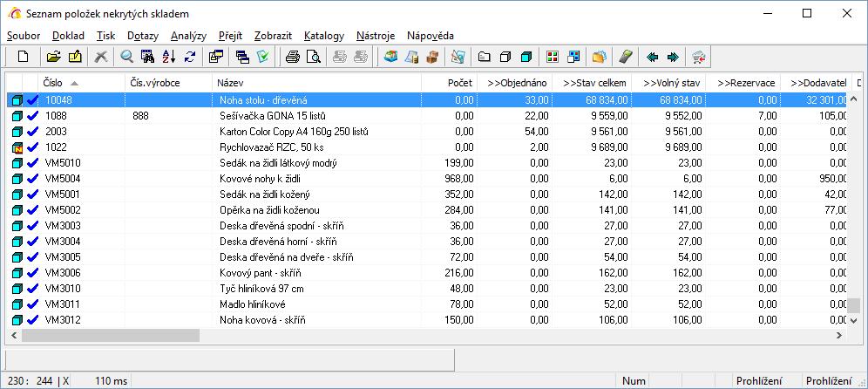Click the colorful card box icon
Screen dimensions: 868x389
pos(390,57)
